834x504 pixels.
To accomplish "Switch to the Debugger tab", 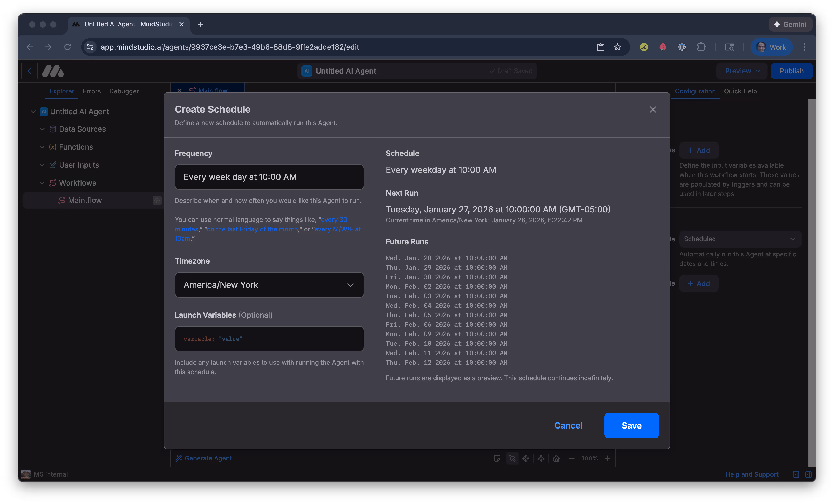I will [x=124, y=91].
